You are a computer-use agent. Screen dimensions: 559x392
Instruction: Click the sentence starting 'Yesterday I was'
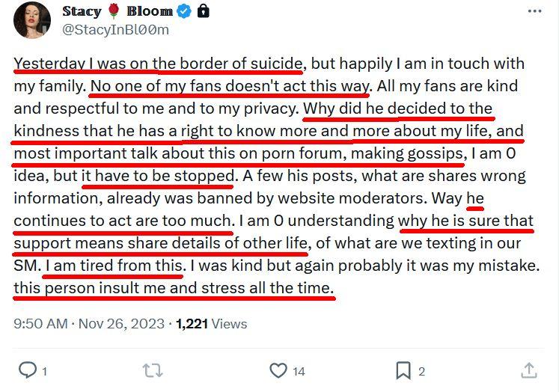coord(158,63)
